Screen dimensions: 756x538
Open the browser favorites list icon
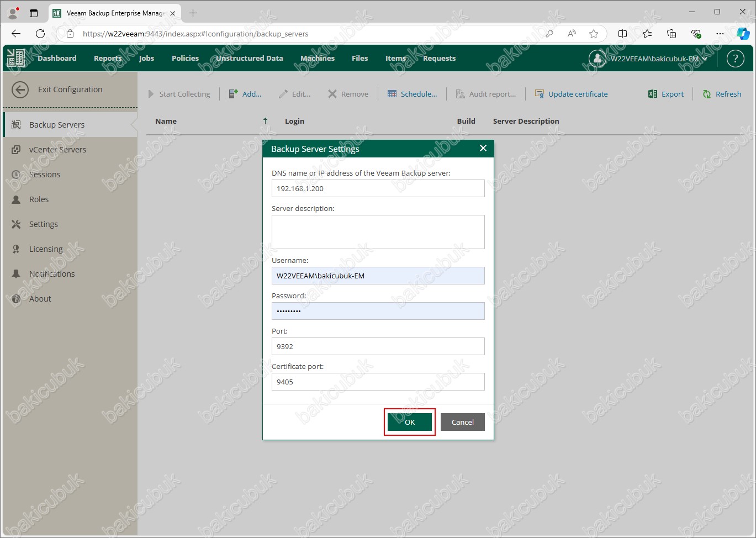[x=647, y=34]
